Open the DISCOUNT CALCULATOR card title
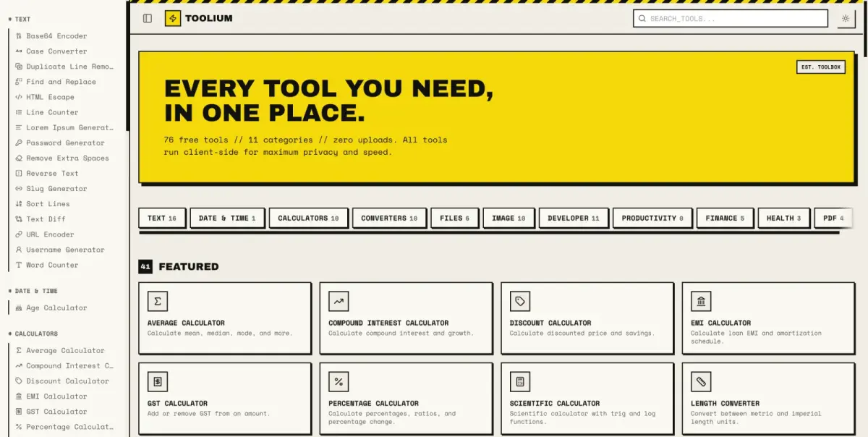 pos(550,323)
